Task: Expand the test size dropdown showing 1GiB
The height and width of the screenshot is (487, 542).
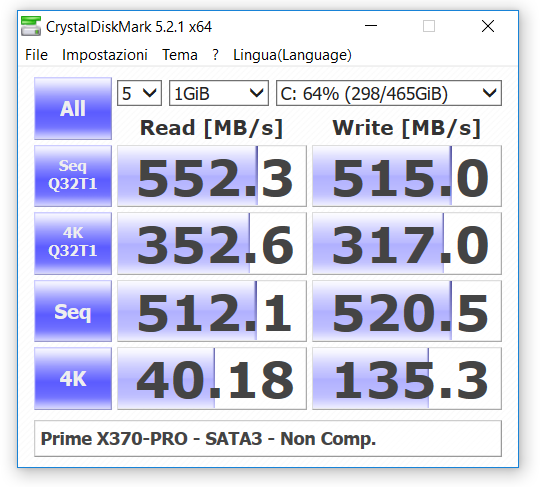Action: [219, 93]
